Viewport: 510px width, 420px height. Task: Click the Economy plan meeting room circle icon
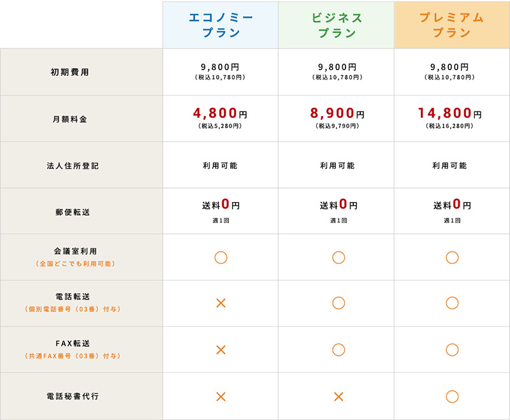pyautogui.click(x=221, y=257)
